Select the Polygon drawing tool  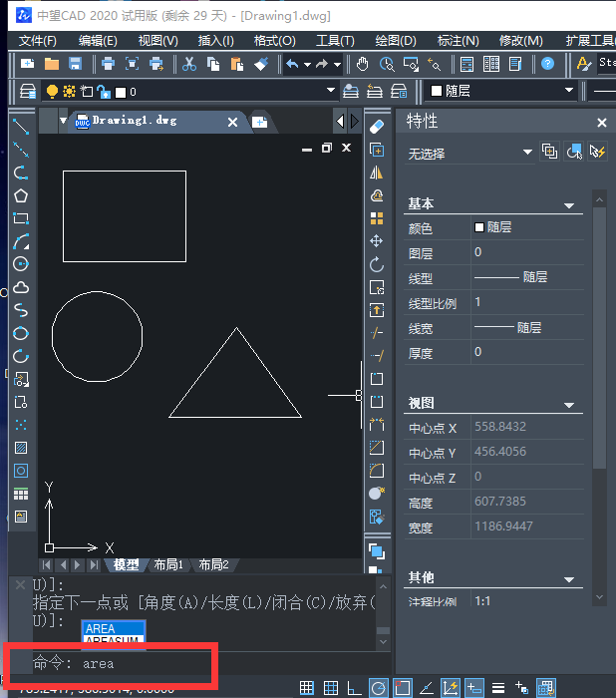coord(21,195)
